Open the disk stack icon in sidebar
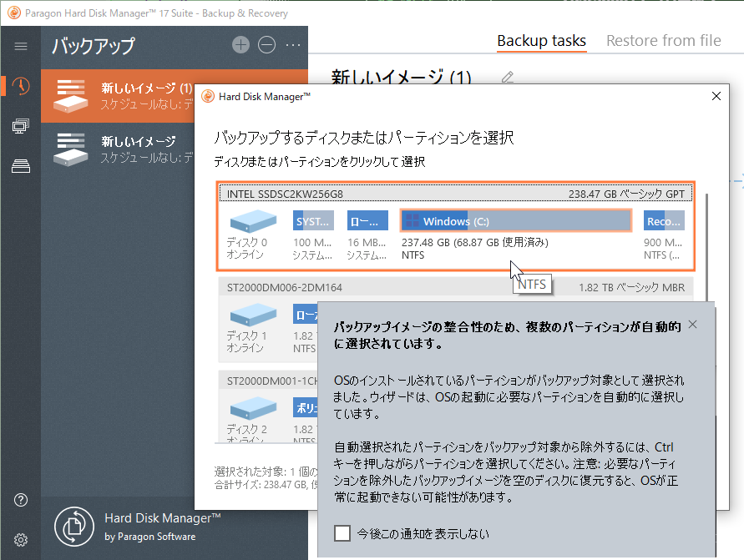The height and width of the screenshot is (560, 744). pyautogui.click(x=21, y=167)
